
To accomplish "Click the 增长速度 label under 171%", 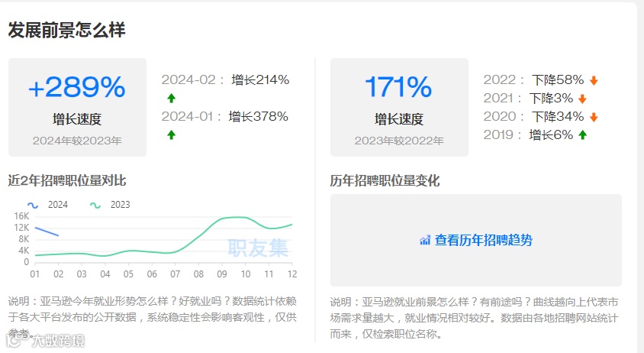I will (399, 119).
